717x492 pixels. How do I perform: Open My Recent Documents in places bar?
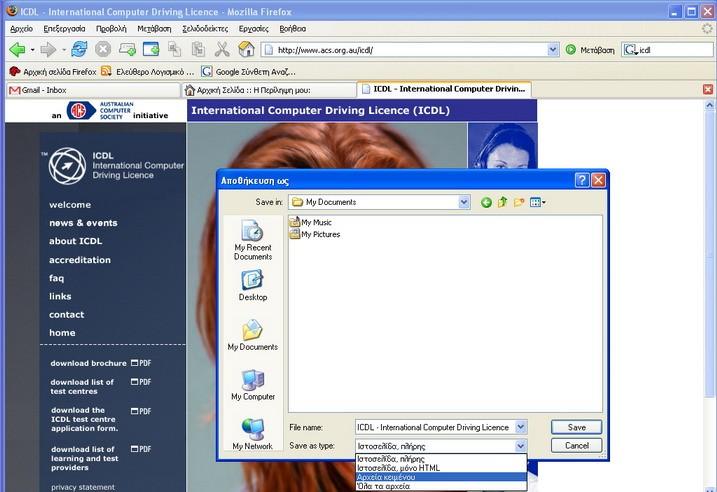coord(253,240)
